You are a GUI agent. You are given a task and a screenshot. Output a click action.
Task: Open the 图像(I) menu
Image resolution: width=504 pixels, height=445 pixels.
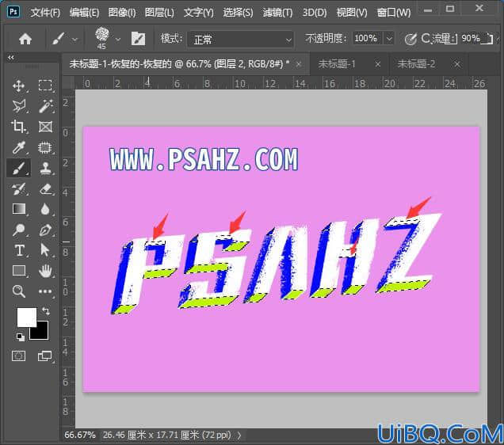click(122, 13)
